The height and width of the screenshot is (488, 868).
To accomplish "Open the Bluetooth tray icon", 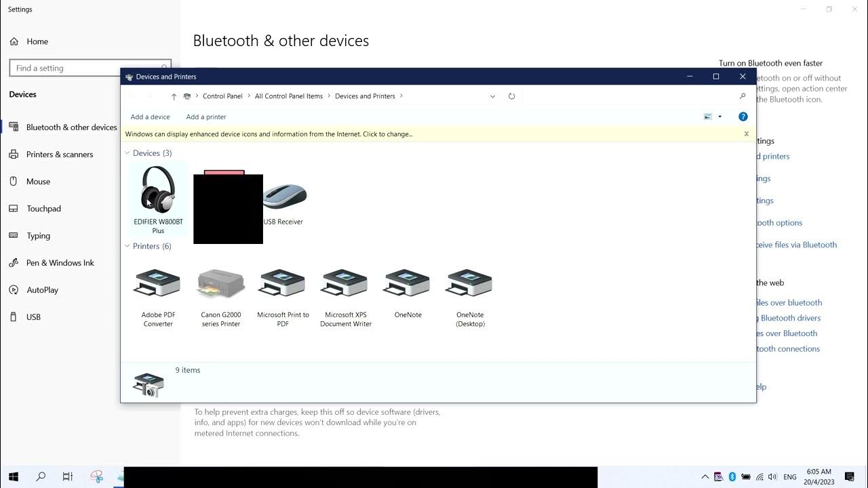I will pyautogui.click(x=732, y=477).
